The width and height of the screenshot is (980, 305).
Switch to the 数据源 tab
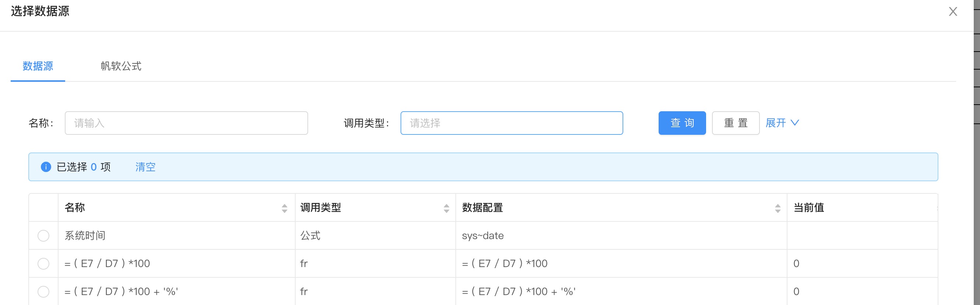(38, 66)
